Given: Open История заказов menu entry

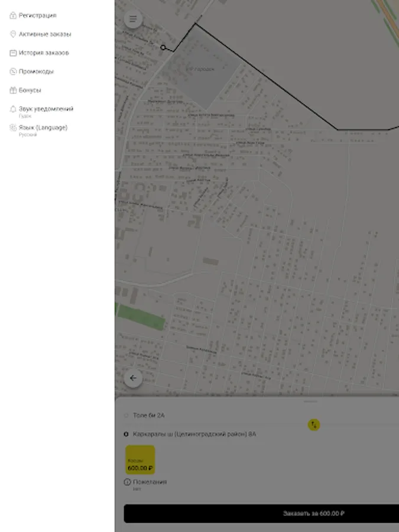Looking at the screenshot, I should 57,53.
